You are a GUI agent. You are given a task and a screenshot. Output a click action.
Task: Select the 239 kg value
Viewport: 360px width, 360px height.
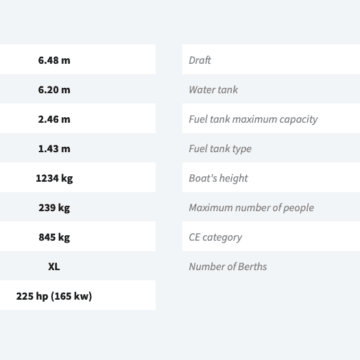pyautogui.click(x=54, y=208)
